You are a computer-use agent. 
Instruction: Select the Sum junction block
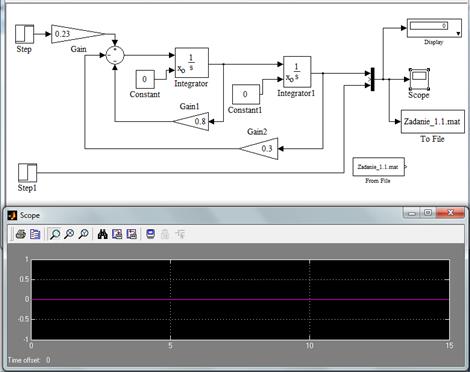pos(115,55)
